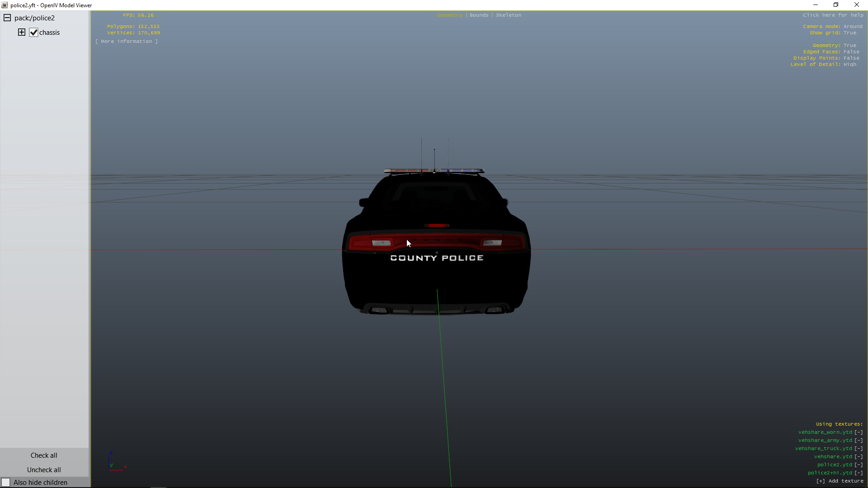Screen dimensions: 868x488
Task: Change the Level of Detail value
Action: coord(849,65)
